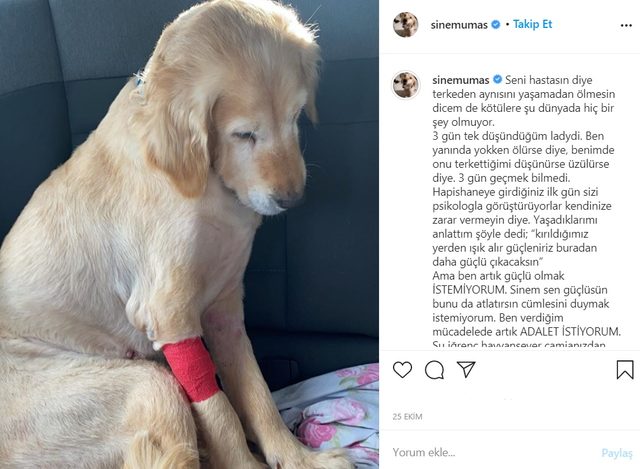Click the floral blanket in the photo

coord(329,414)
